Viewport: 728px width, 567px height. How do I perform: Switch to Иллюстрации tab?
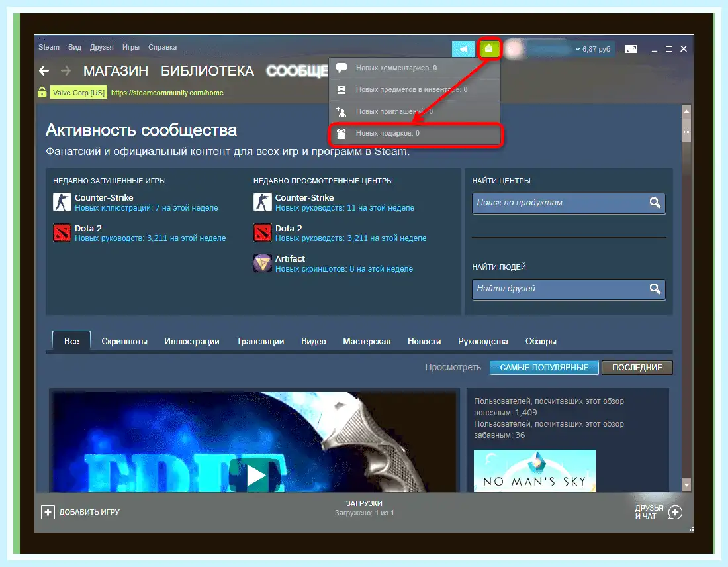tap(192, 341)
